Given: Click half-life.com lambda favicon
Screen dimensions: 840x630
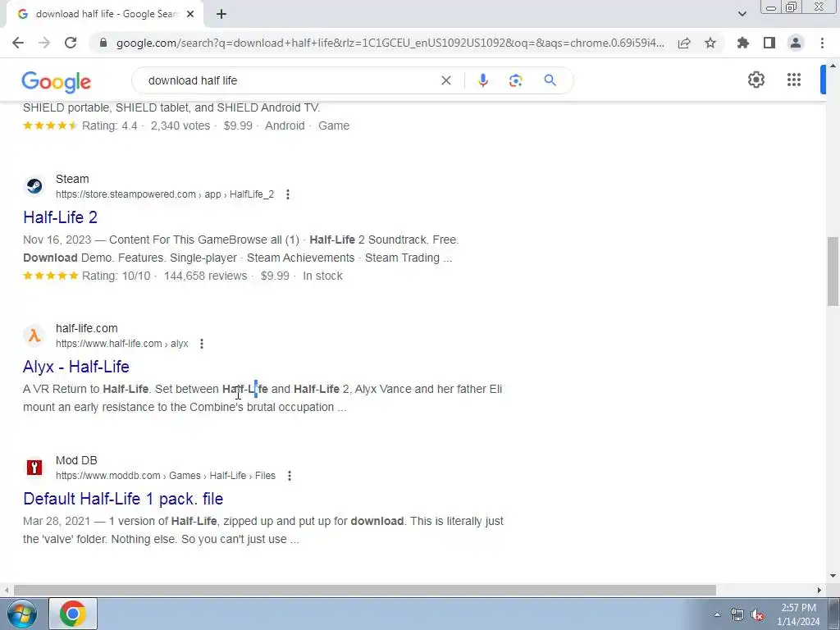Looking at the screenshot, I should pos(34,336).
